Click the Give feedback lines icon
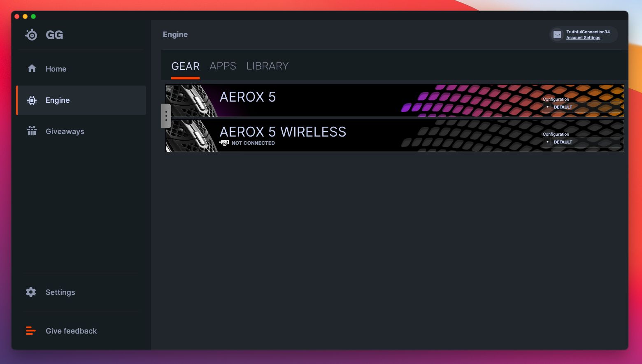This screenshot has height=364, width=642. 31,331
